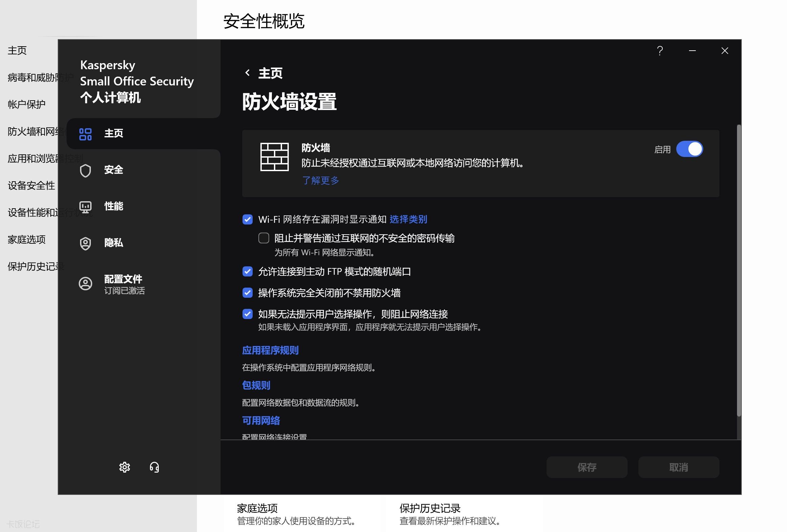Open the 可用网络 link

tap(261, 421)
